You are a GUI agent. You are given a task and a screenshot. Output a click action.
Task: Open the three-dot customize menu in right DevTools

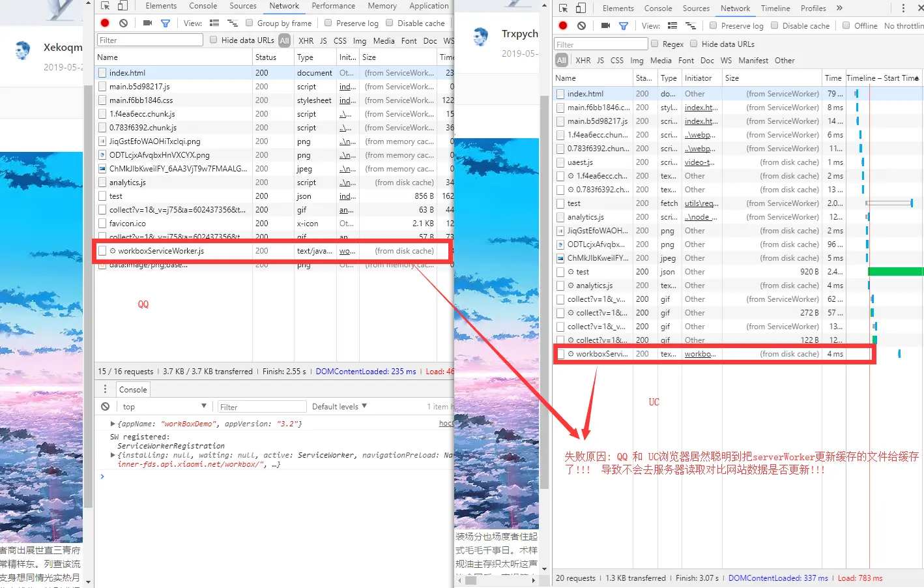pyautogui.click(x=903, y=8)
